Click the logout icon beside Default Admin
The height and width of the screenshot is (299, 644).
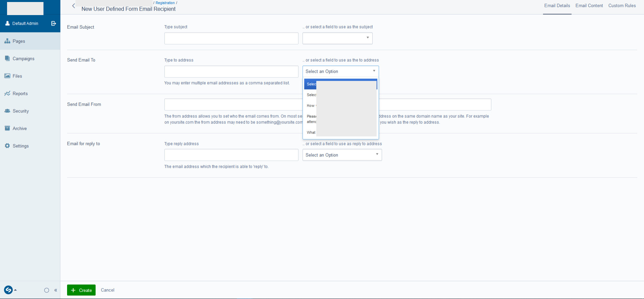[53, 23]
